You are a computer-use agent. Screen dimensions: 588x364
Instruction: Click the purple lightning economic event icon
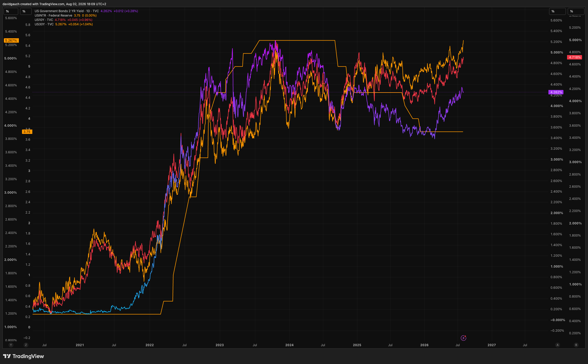point(463,338)
